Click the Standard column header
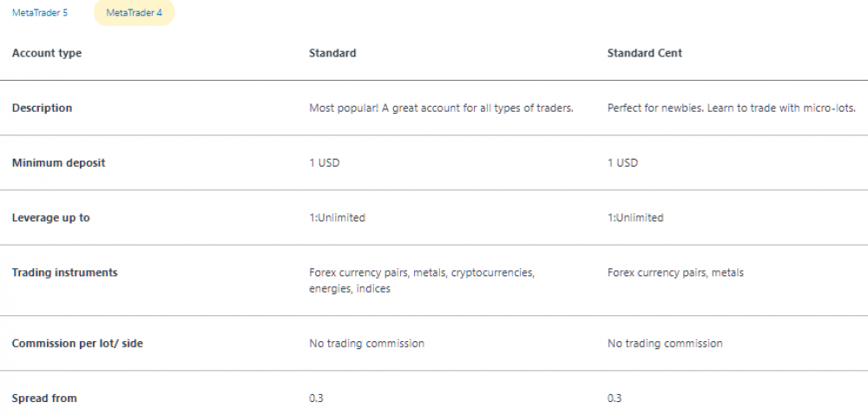 coord(332,53)
